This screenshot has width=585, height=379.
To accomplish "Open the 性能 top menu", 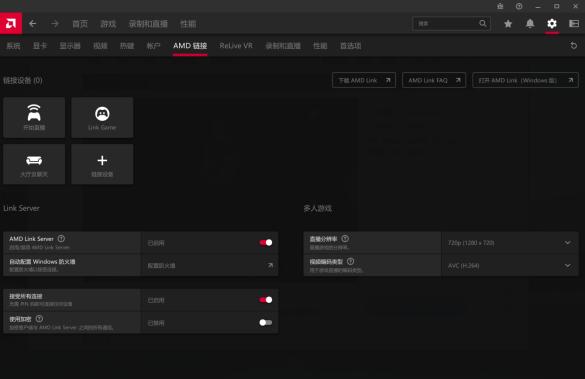I will (188, 24).
